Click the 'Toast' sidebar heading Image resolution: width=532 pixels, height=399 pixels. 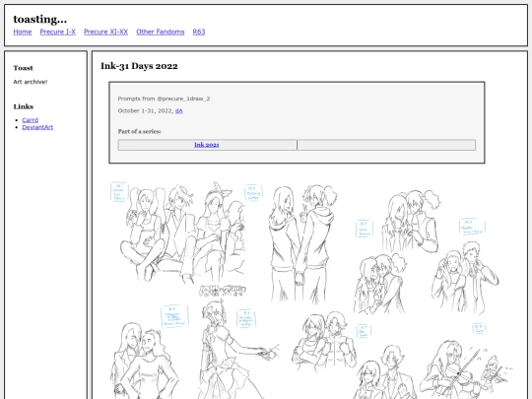pyautogui.click(x=23, y=68)
